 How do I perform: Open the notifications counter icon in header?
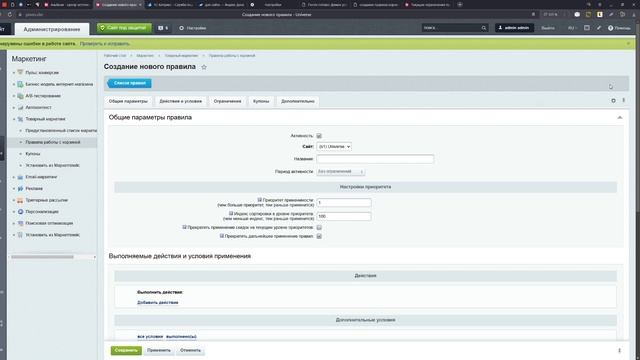(163, 28)
